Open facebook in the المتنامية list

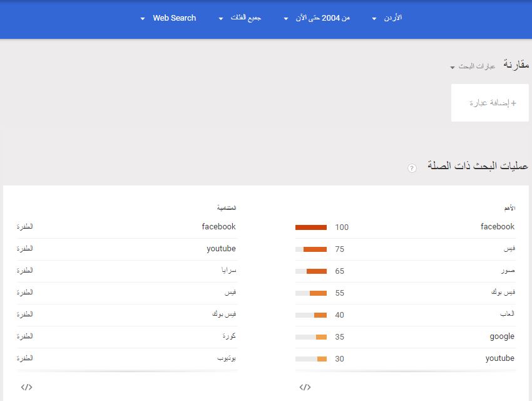218,226
